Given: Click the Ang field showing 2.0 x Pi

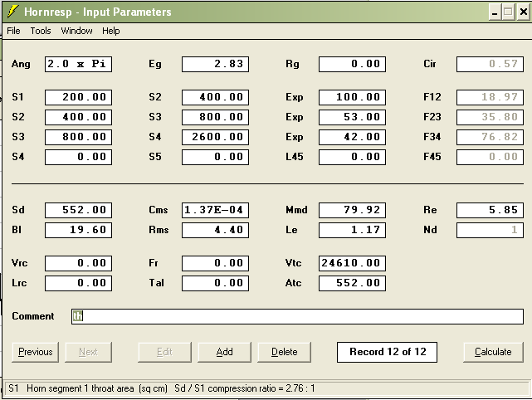Looking at the screenshot, I should 78,64.
